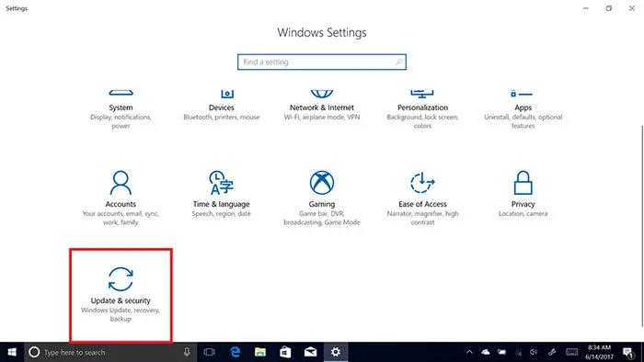This screenshot has height=362, width=644.
Task: Click the 'Bluetooth, printers, mouse' description
Action: pos(222,118)
